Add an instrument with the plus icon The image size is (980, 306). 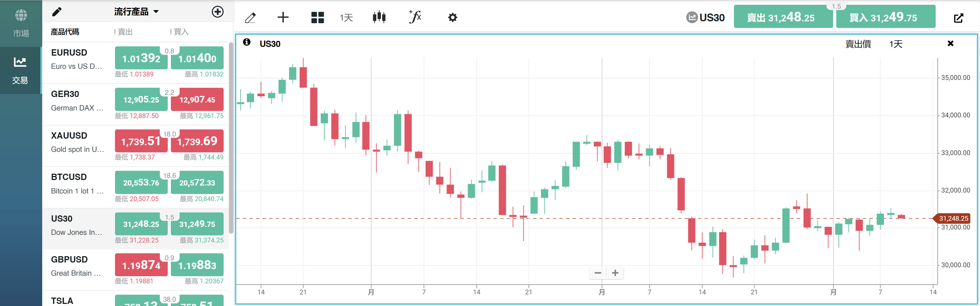(x=218, y=12)
